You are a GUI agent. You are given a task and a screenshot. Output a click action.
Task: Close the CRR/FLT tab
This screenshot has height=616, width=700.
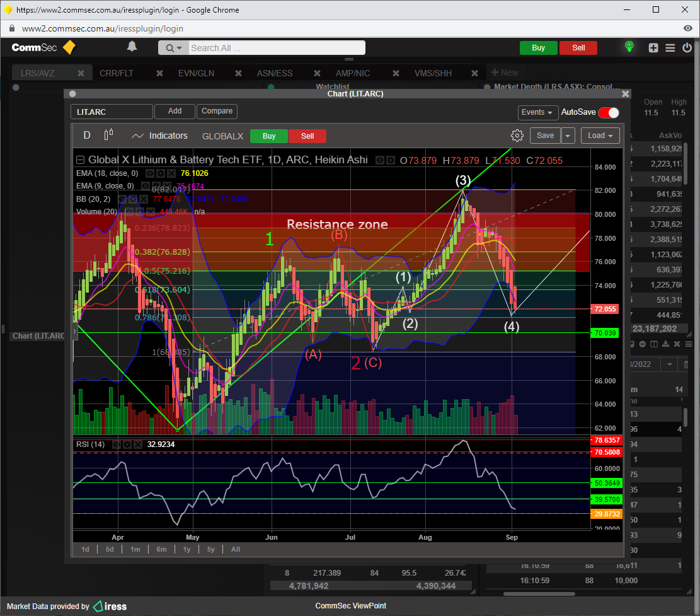coord(159,73)
